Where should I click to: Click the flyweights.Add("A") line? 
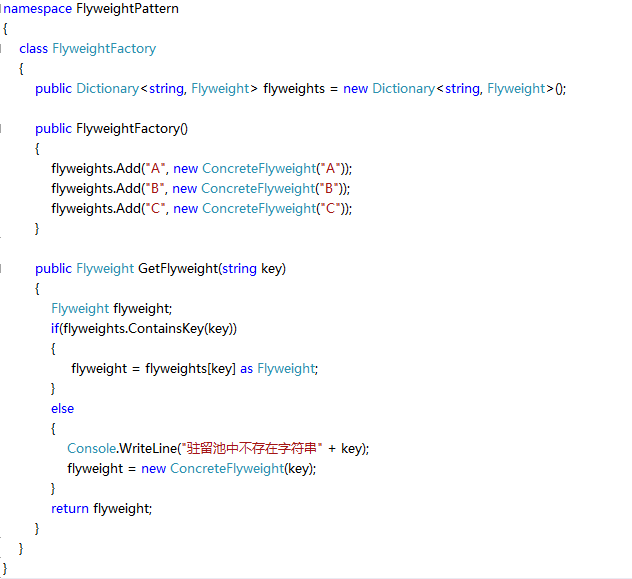pyautogui.click(x=202, y=168)
